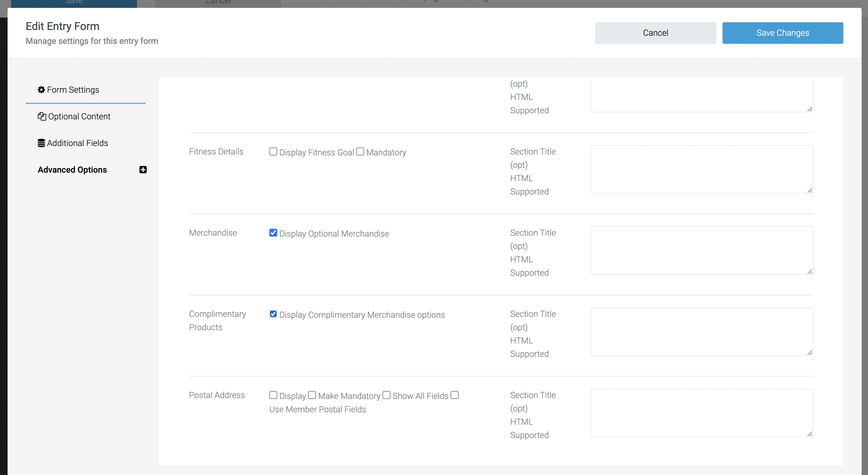Viewport: 868px width, 475px height.
Task: Click the Postal Address row label
Action: point(217,395)
